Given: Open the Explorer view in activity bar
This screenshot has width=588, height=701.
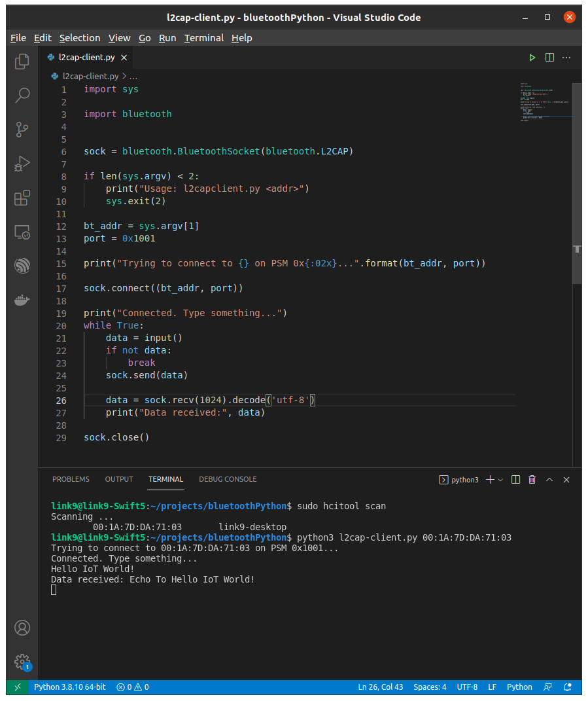Looking at the screenshot, I should pos(22,62).
